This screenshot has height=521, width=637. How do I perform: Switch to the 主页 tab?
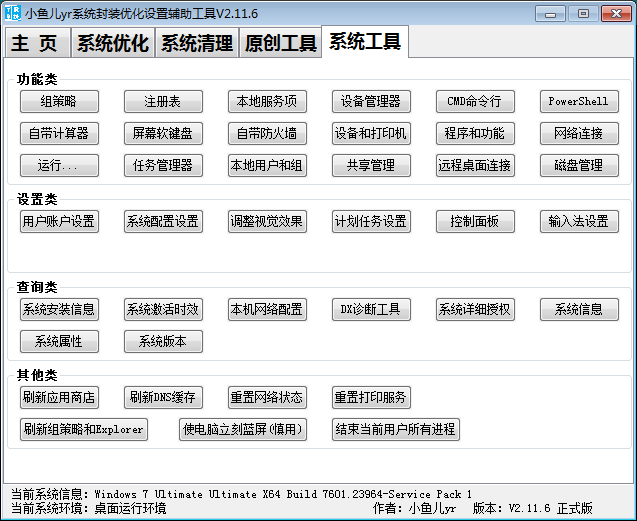37,44
